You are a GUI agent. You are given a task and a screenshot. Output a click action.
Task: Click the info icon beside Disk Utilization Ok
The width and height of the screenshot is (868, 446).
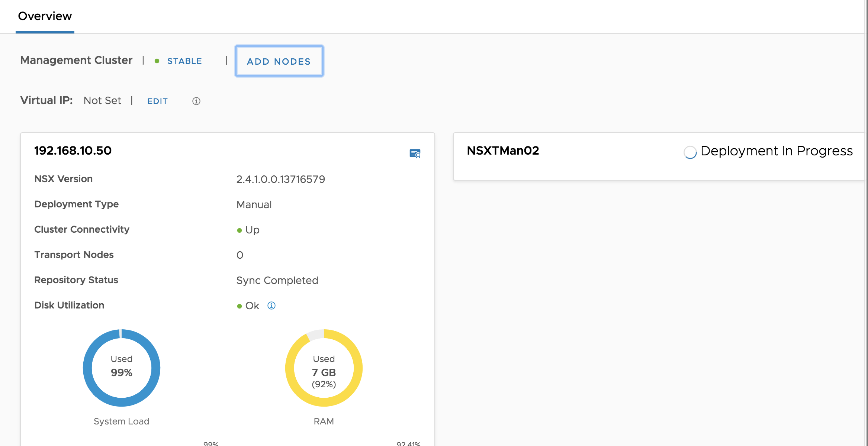271,306
